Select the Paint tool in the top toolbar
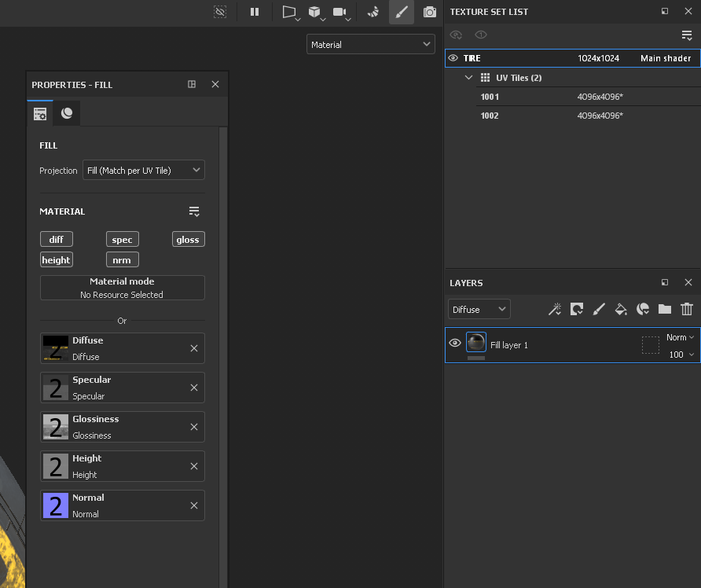The image size is (701, 588). 402,12
